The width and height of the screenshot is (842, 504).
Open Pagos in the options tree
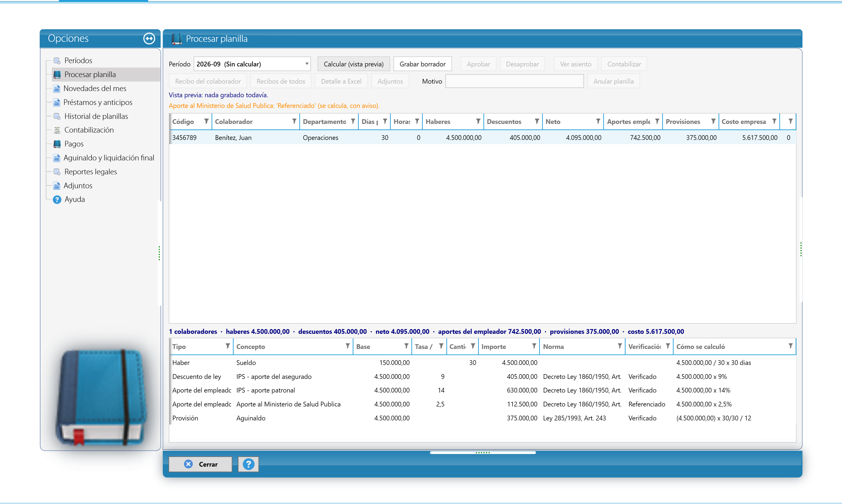point(74,144)
